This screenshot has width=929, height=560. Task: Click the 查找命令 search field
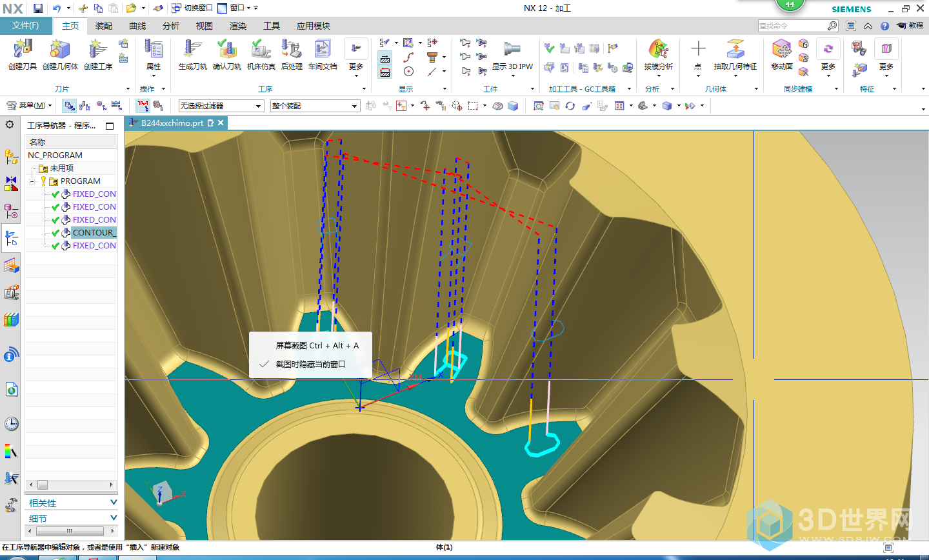793,26
